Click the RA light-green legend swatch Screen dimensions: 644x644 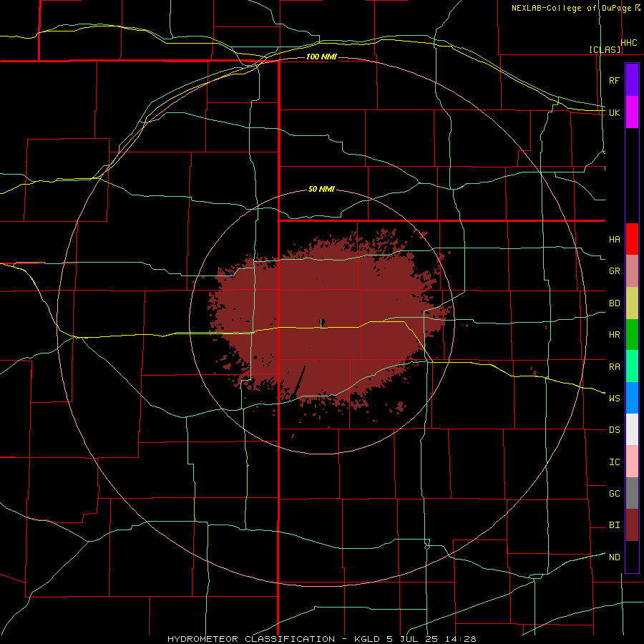632,366
